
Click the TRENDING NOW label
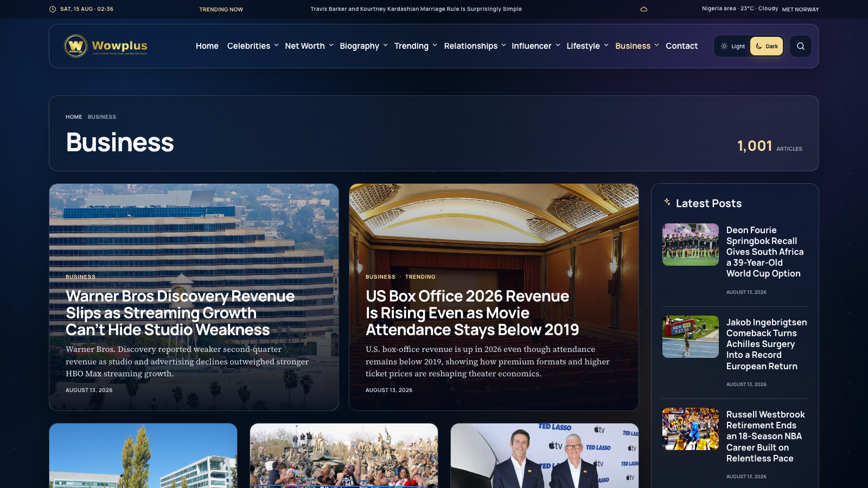[x=221, y=9]
